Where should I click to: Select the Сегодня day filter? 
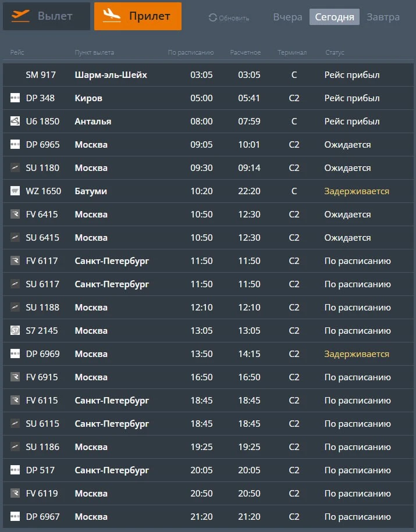[x=335, y=17]
